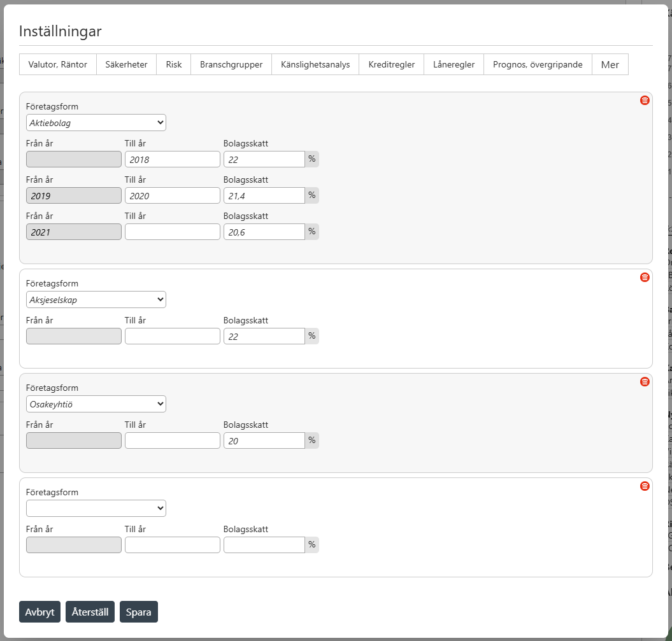The image size is (672, 641).
Task: Open the Osakeyhtiö Företagsform dropdown
Action: point(96,404)
